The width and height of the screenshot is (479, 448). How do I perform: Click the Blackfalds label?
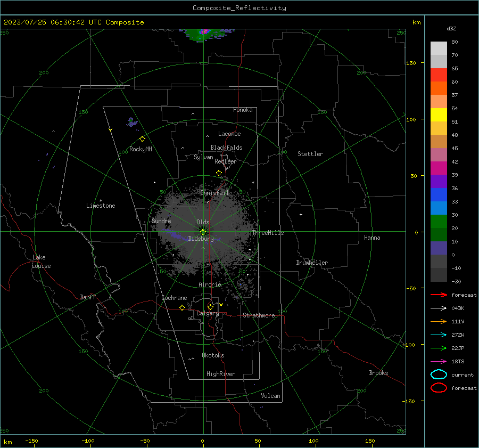226,148
